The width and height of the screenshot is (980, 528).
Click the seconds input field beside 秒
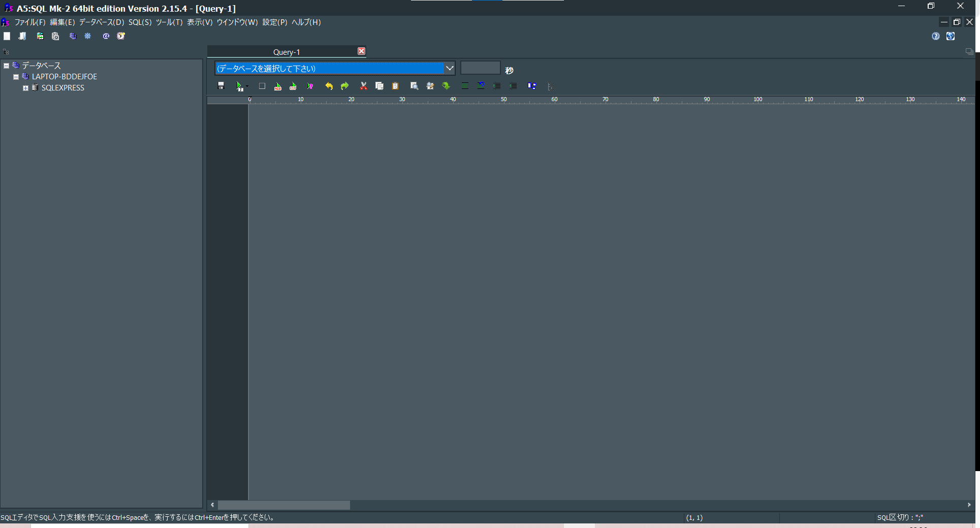click(x=480, y=68)
